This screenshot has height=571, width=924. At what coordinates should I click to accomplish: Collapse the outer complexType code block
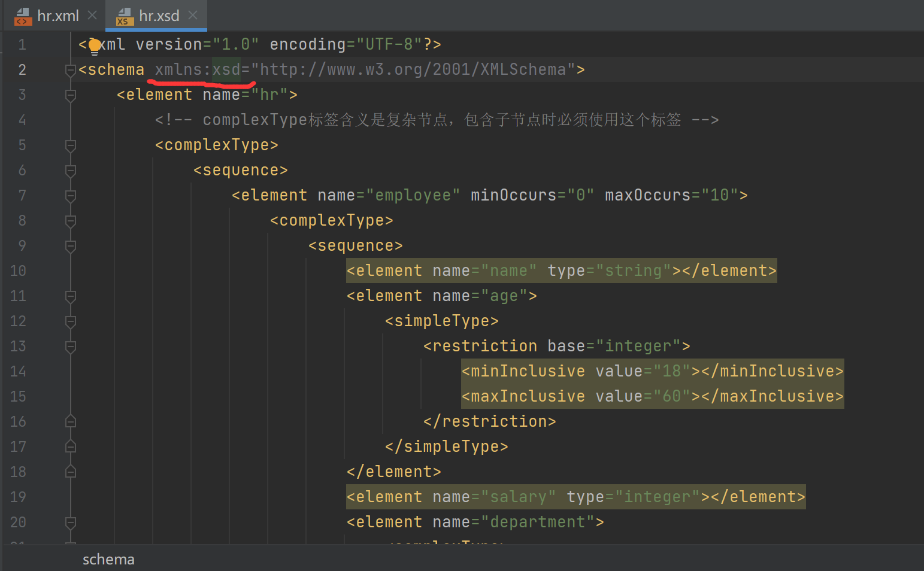pos(70,145)
